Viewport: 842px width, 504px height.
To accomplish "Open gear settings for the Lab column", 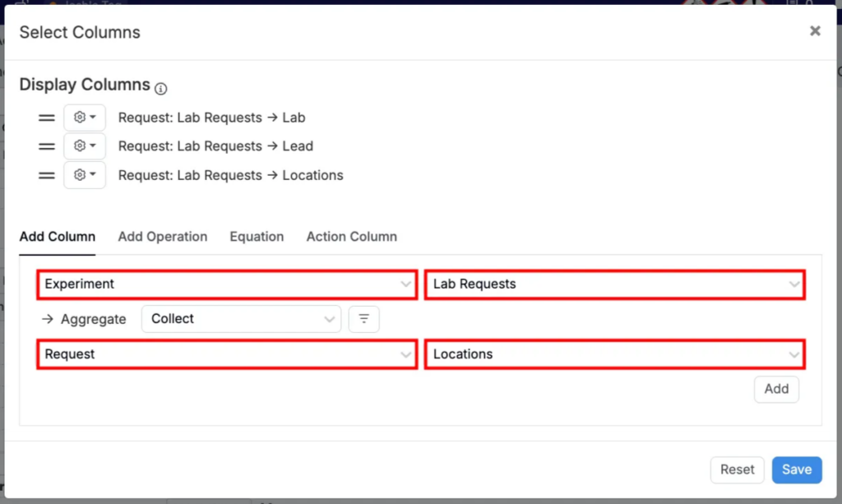I will pyautogui.click(x=85, y=118).
